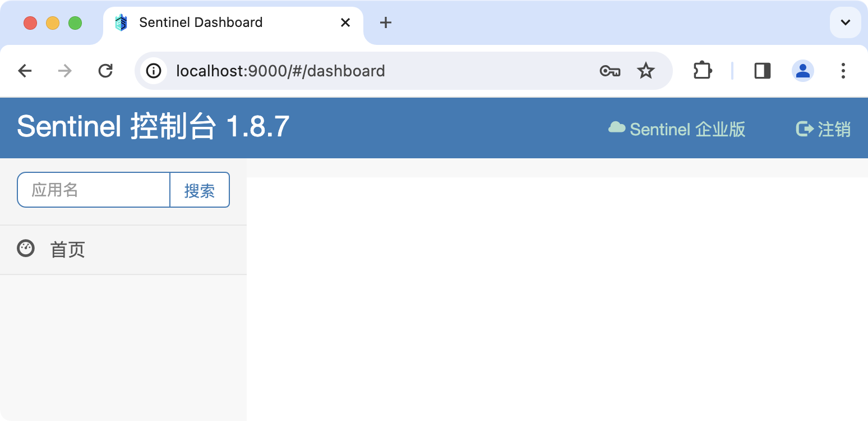The height and width of the screenshot is (421, 868).
Task: Open the Chrome three-dot menu
Action: [x=843, y=71]
